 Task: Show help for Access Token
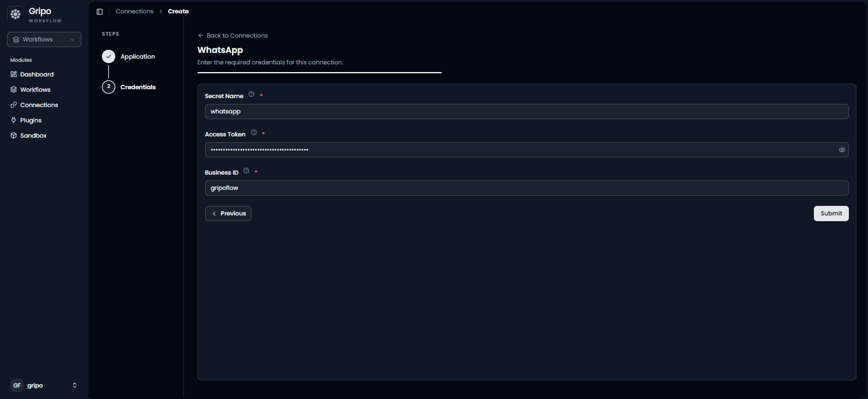253,133
